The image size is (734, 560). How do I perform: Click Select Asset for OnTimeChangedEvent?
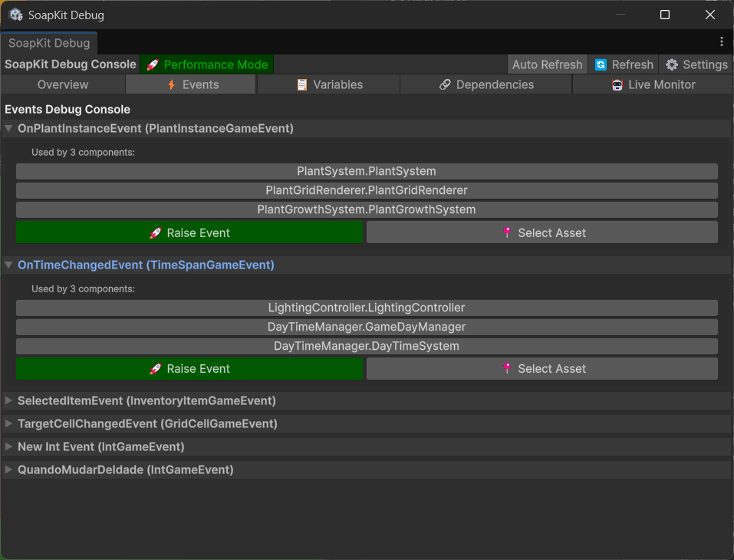click(x=542, y=368)
